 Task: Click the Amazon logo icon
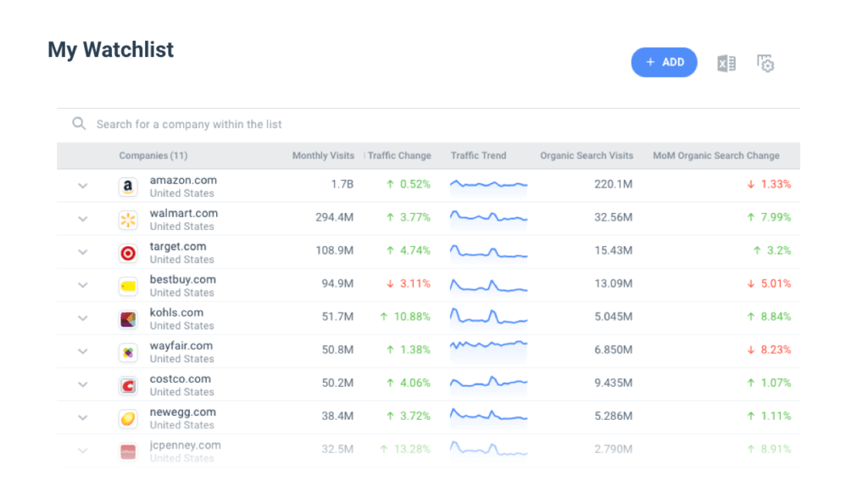[128, 187]
